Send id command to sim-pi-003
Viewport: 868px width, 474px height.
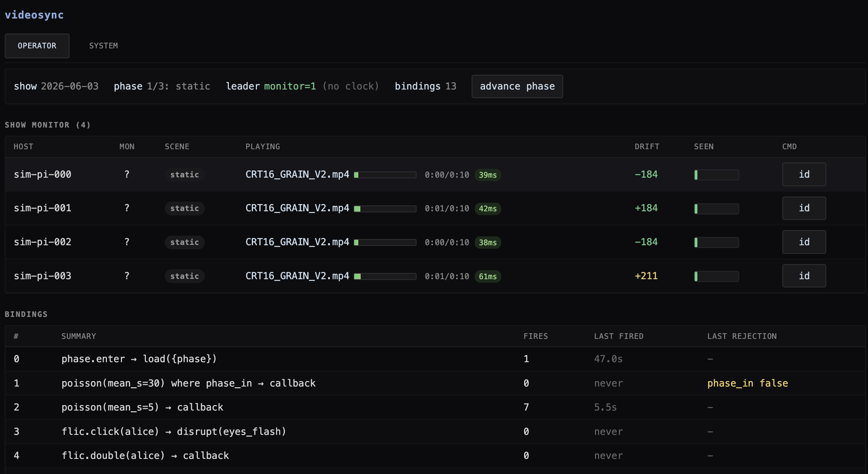point(804,276)
